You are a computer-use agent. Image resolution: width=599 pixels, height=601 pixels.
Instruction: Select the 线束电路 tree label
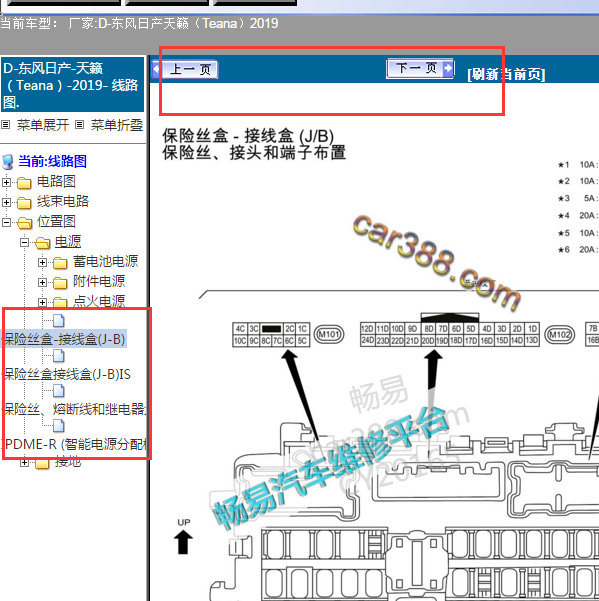63,201
